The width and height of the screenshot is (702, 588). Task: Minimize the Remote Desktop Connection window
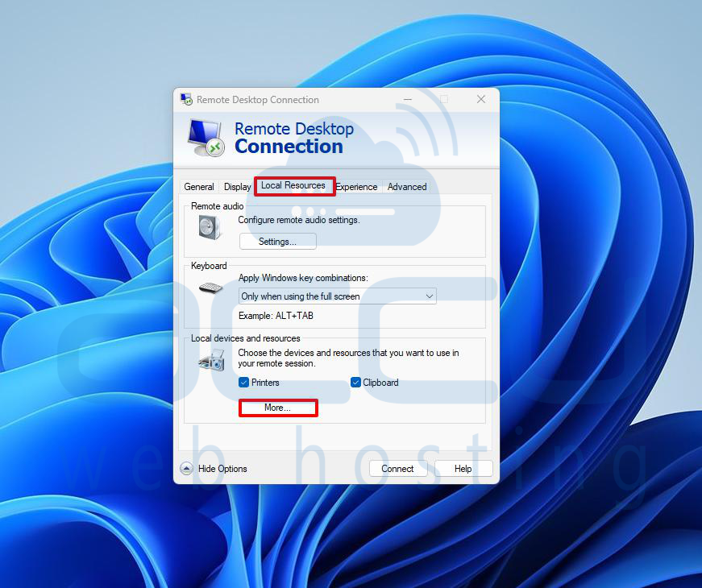(408, 99)
